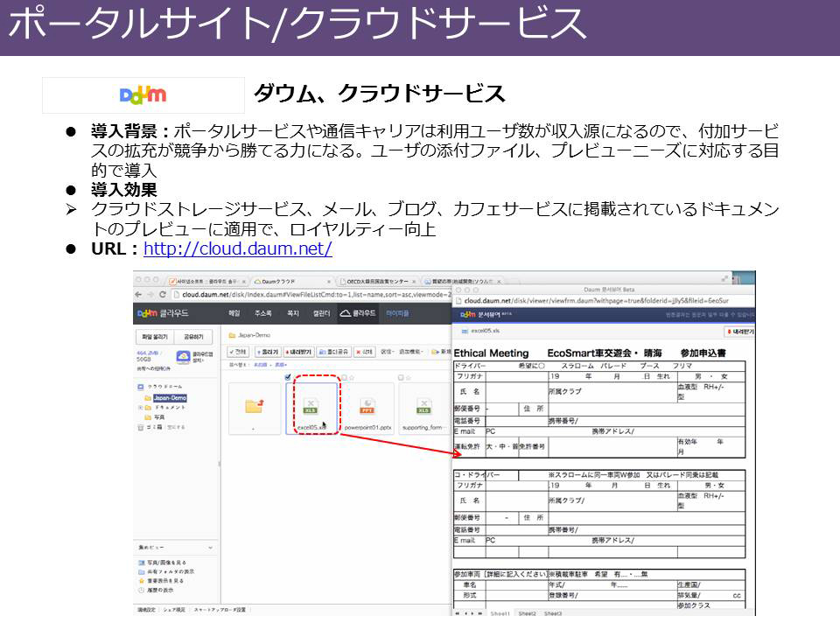Click the 폴더공유 folder share toolbar button
The height and width of the screenshot is (630, 840).
(x=333, y=352)
